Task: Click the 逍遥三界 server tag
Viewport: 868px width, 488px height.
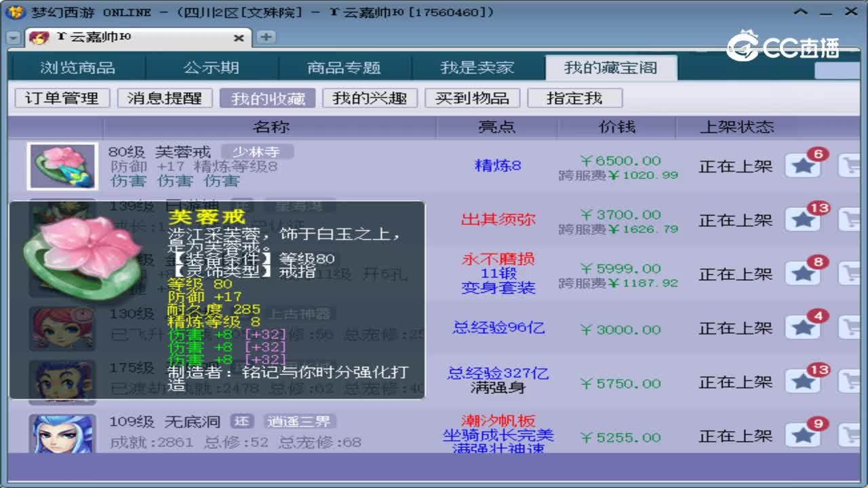Action: click(x=299, y=422)
